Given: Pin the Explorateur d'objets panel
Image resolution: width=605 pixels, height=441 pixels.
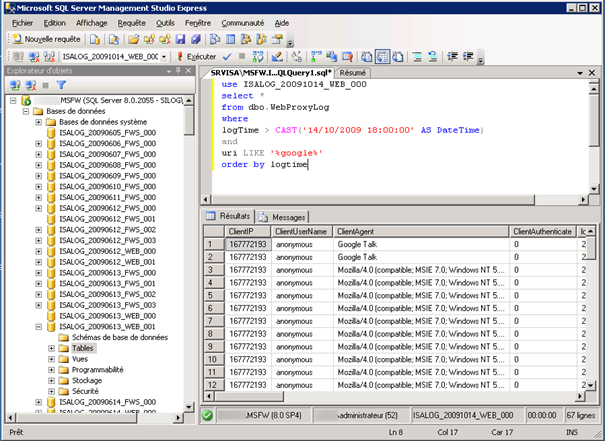Looking at the screenshot, I should point(178,71).
